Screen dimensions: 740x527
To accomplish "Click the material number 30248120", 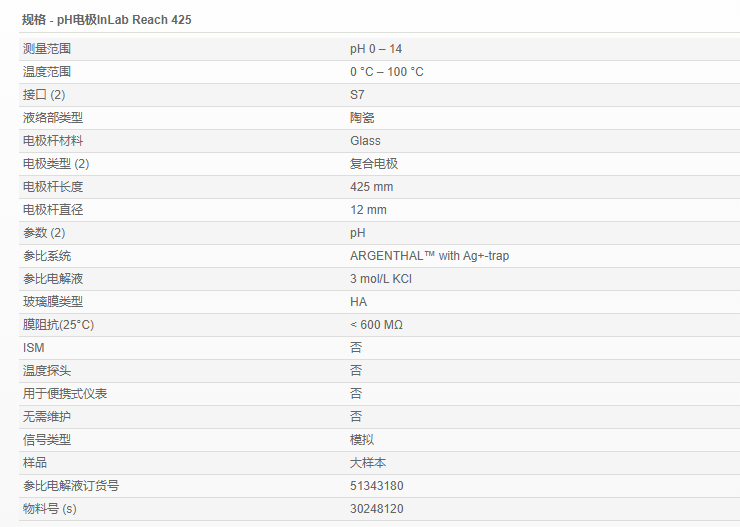I will pyautogui.click(x=377, y=509).
